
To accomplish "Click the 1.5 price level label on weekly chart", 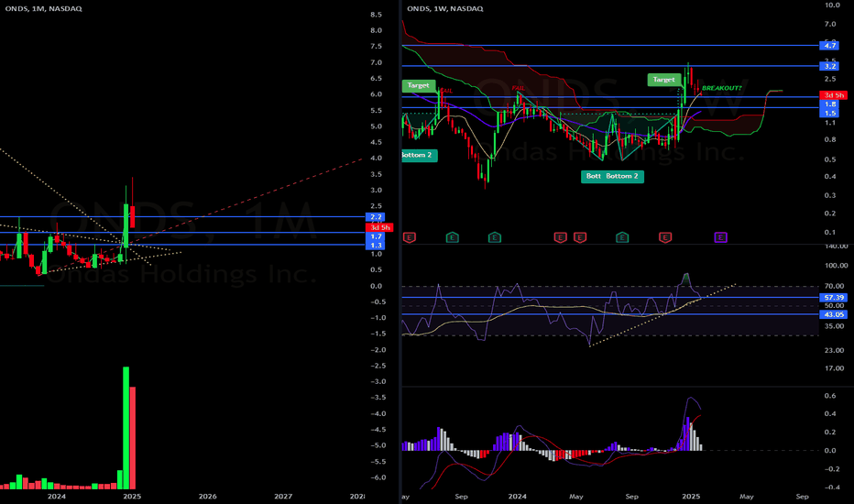I will (830, 113).
